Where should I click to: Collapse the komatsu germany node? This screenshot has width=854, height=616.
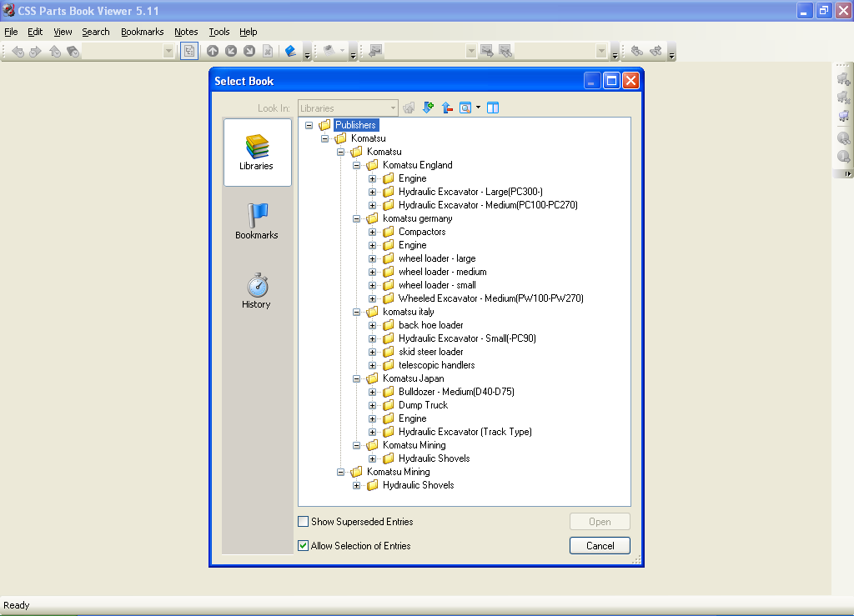coord(357,218)
